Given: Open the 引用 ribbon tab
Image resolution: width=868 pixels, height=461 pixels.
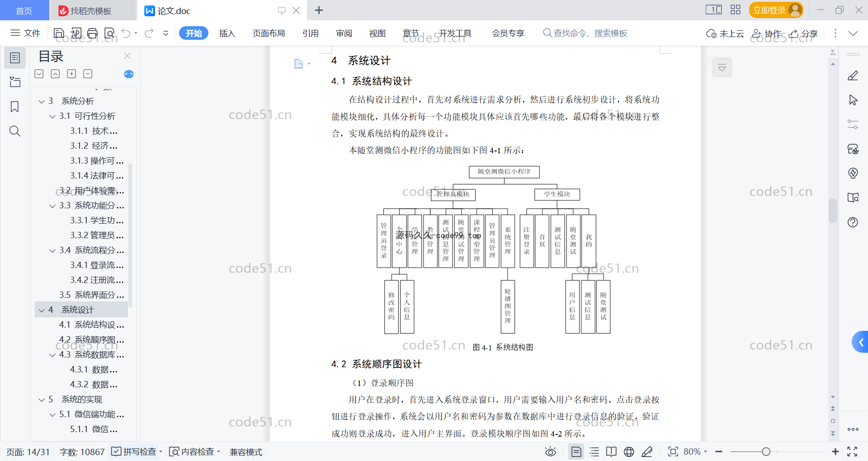Looking at the screenshot, I should click(x=311, y=33).
